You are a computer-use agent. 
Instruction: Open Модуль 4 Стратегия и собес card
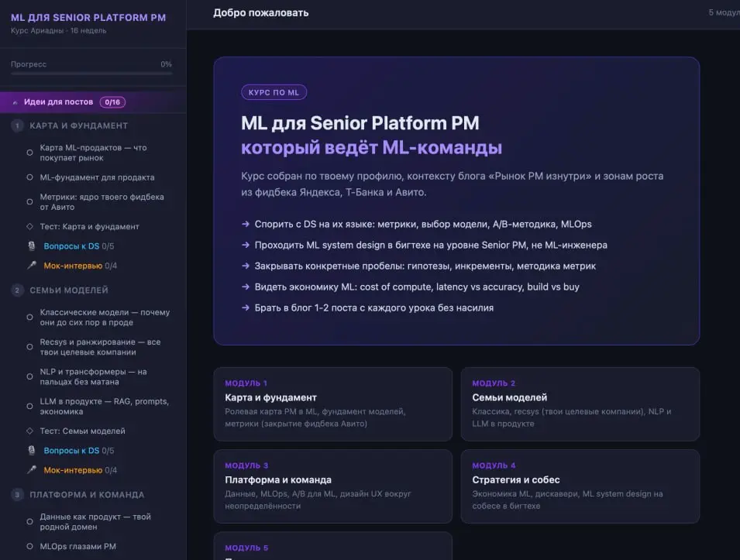click(580, 486)
